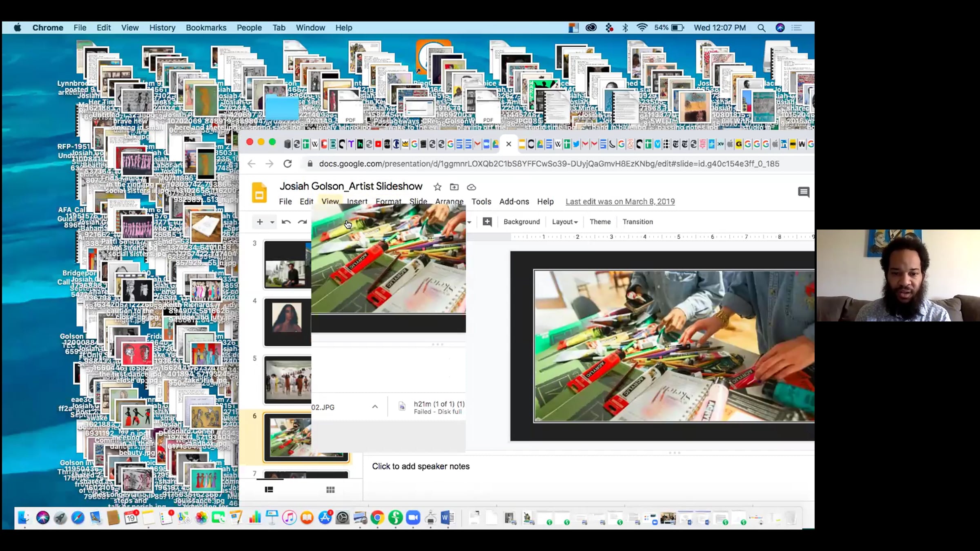The height and width of the screenshot is (551, 980).
Task: Go back in Chrome
Action: tap(251, 164)
